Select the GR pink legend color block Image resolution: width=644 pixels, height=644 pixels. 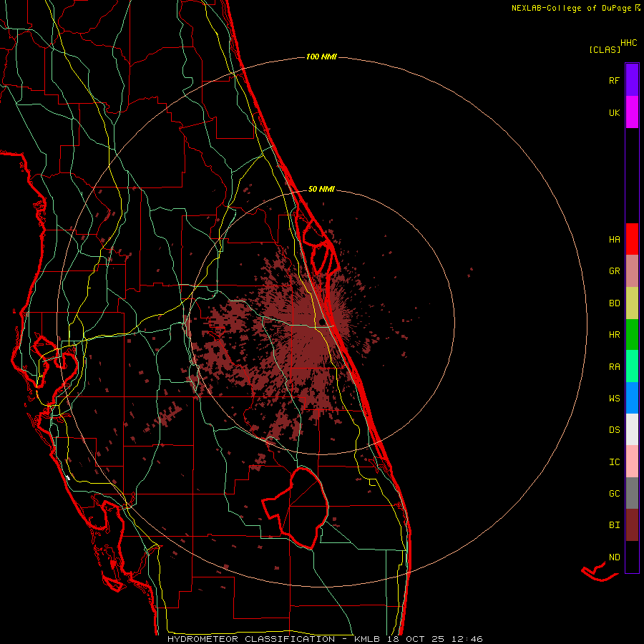click(632, 271)
